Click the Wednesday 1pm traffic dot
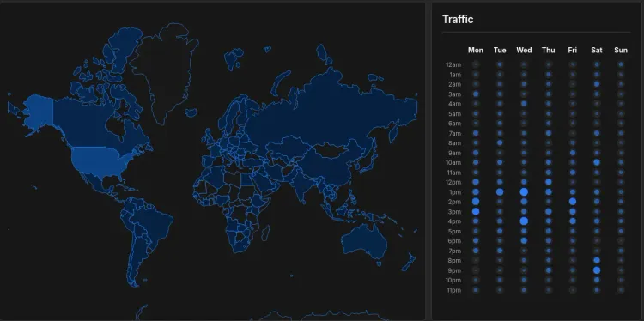 coord(524,191)
